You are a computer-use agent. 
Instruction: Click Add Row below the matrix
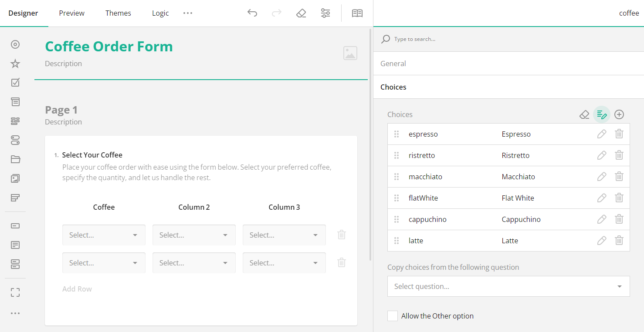tap(77, 288)
